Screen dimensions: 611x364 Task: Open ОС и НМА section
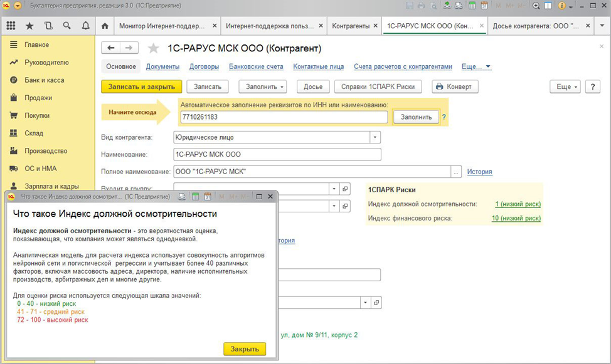41,169
